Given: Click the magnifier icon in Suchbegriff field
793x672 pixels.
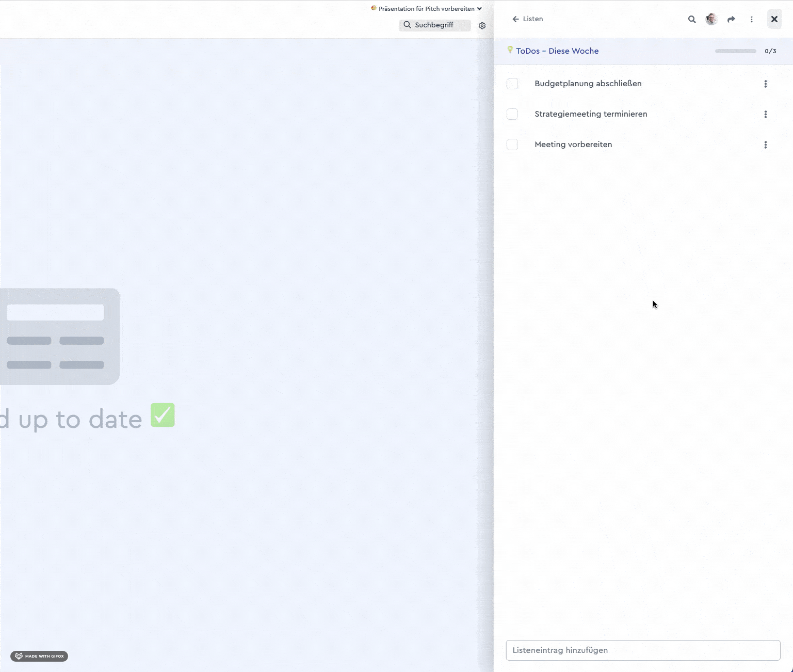Looking at the screenshot, I should tap(407, 25).
